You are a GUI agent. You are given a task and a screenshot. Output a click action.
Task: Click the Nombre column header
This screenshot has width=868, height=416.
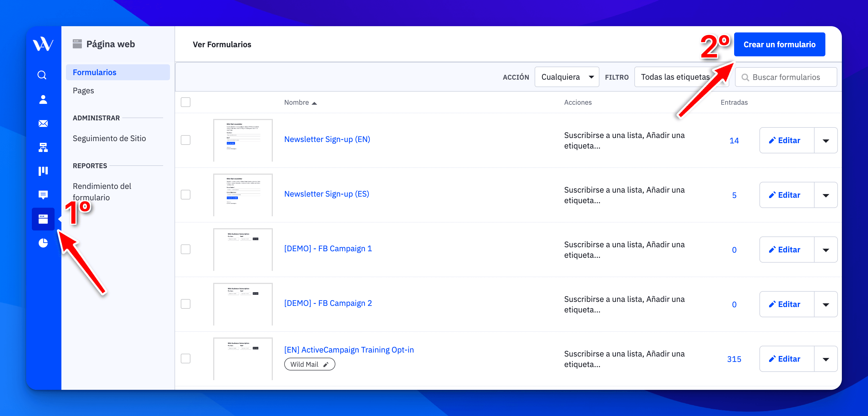296,102
